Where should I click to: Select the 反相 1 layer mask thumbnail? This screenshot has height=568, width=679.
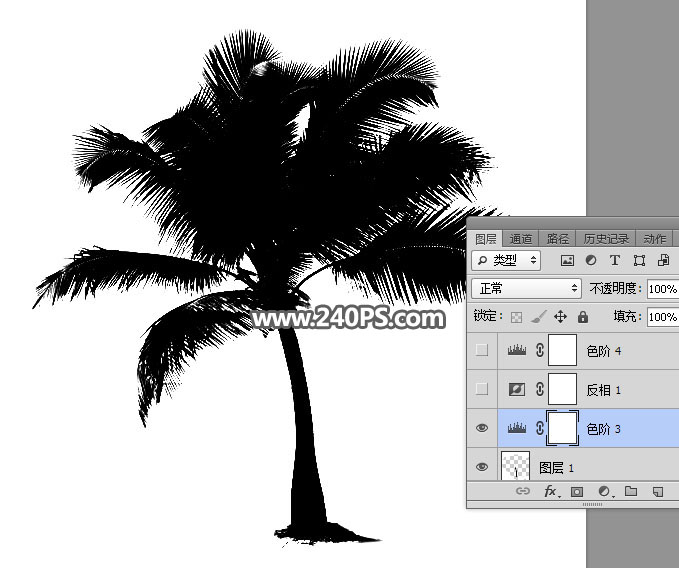563,389
